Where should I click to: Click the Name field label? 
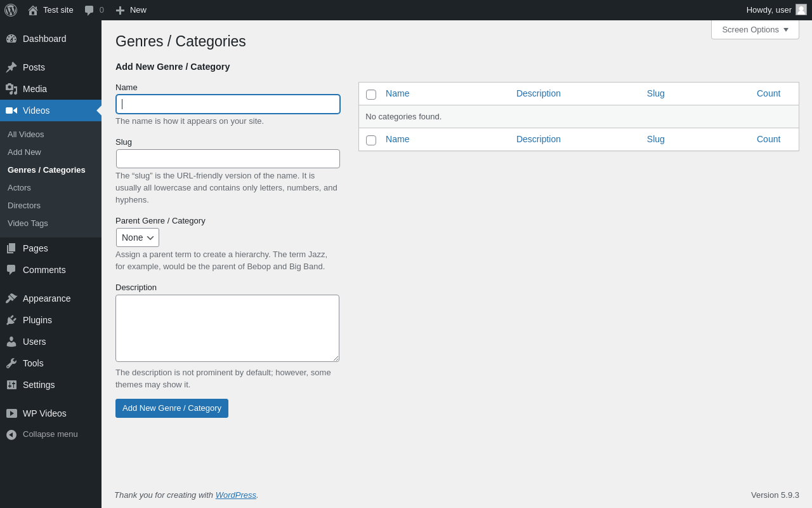(126, 88)
